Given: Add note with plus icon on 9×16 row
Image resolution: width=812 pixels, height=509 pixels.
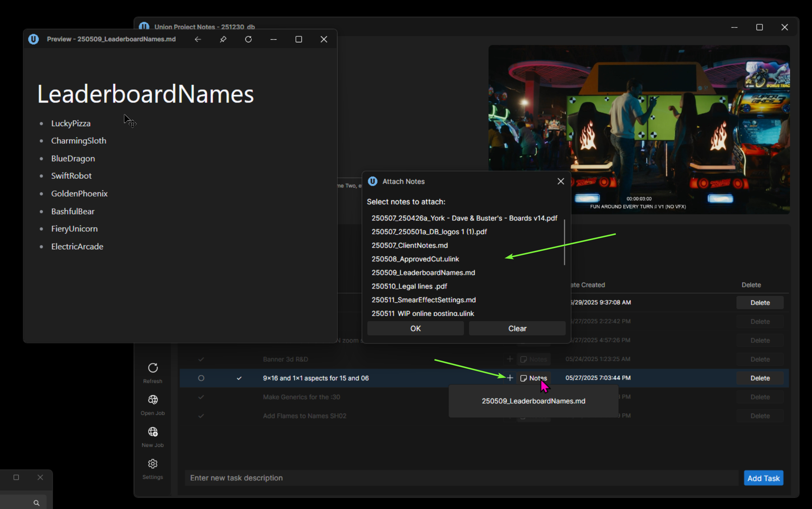Looking at the screenshot, I should [510, 378].
